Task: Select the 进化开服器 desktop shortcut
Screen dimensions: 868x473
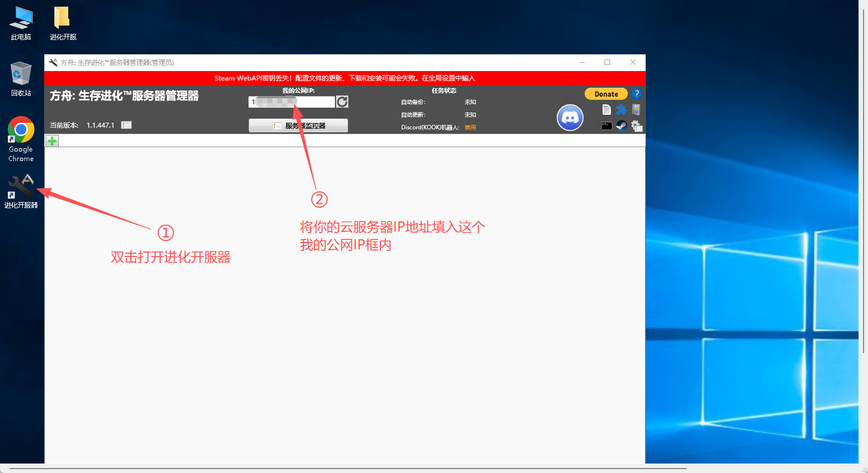Action: [21, 192]
